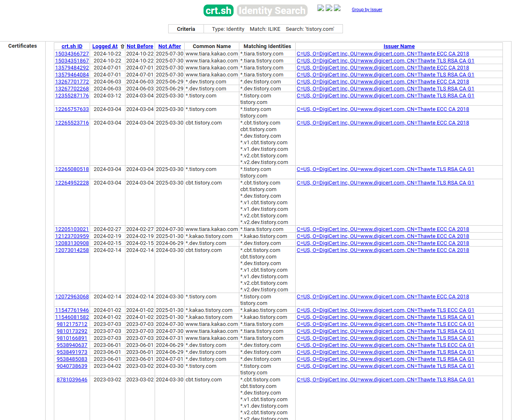514x420 pixels.
Task: Open certificate ID 15034351867
Action: (x=72, y=61)
